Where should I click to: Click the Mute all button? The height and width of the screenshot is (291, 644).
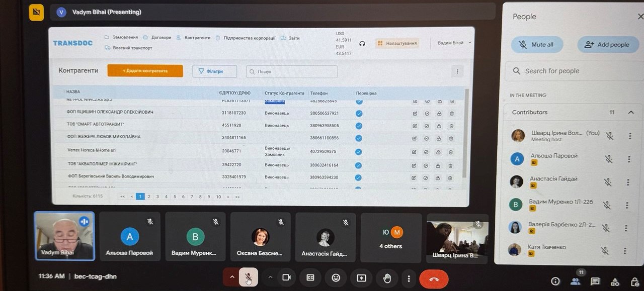tap(537, 44)
